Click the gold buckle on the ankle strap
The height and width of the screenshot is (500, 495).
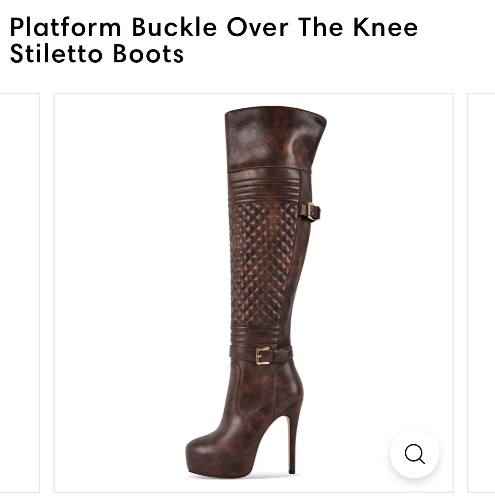(x=263, y=356)
